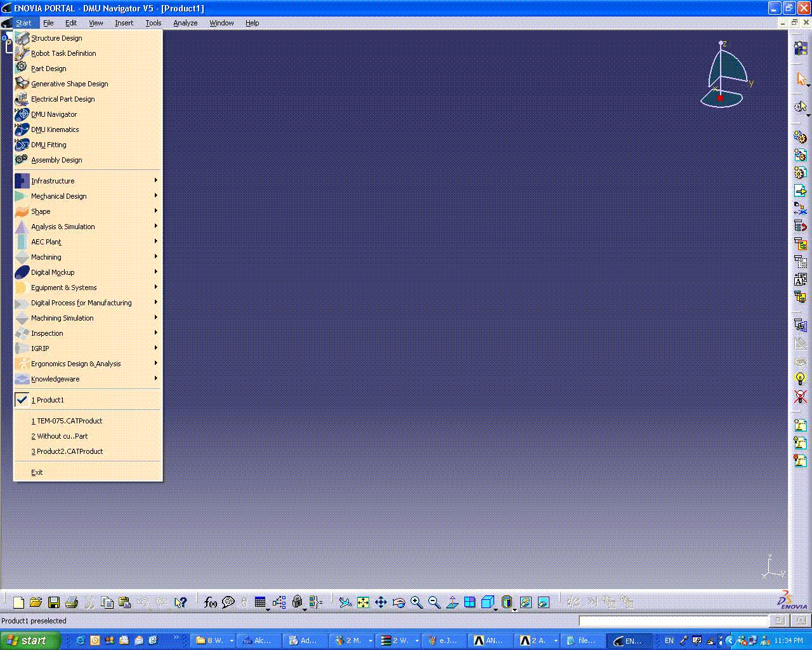Click the Open file folder icon
Viewport: 812px width, 650px height.
click(x=36, y=602)
